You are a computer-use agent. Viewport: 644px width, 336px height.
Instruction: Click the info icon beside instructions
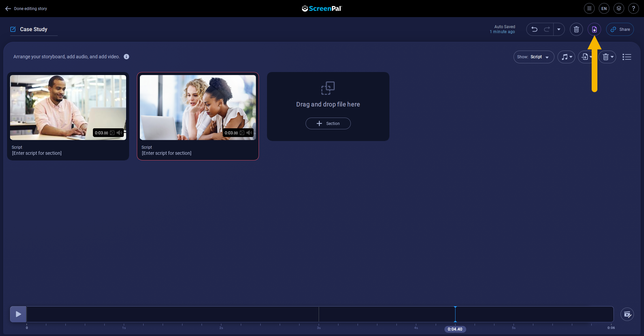(126, 57)
